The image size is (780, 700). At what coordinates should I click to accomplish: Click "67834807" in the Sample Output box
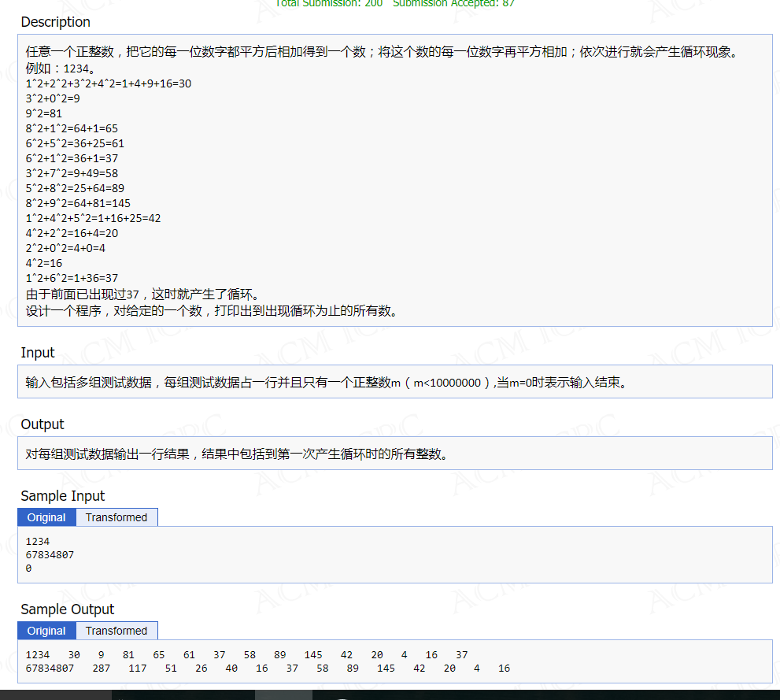(50, 669)
